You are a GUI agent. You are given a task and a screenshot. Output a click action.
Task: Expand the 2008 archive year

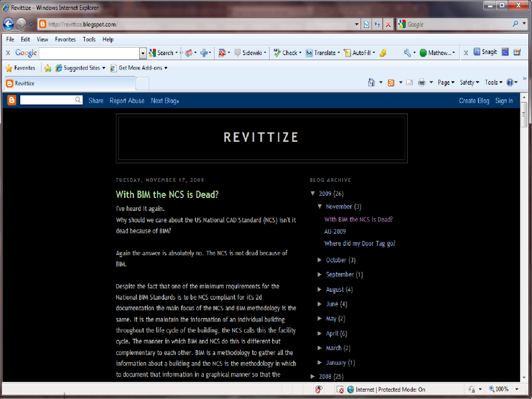pyautogui.click(x=313, y=377)
